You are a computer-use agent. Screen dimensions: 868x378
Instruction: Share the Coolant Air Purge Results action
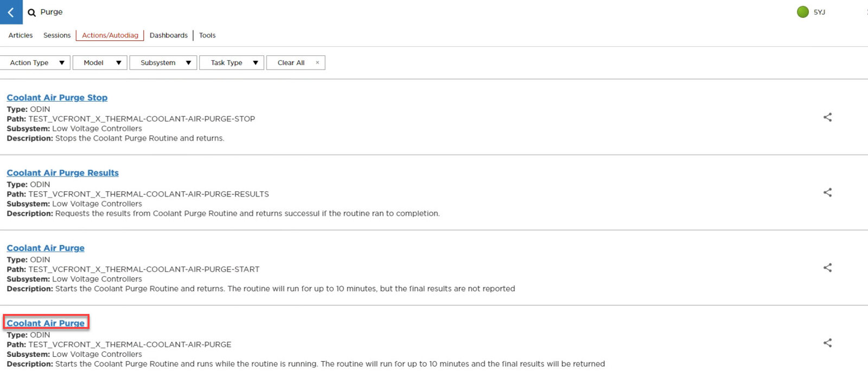(x=827, y=192)
